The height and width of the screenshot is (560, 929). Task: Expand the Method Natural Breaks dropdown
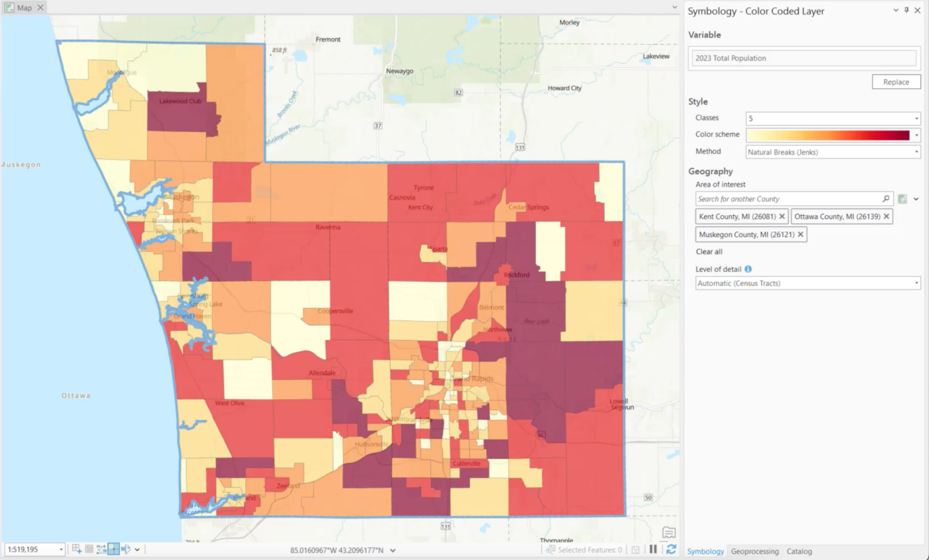tap(916, 152)
